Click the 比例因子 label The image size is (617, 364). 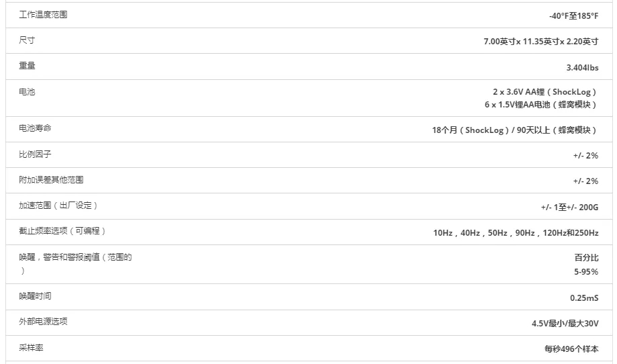[x=35, y=154]
